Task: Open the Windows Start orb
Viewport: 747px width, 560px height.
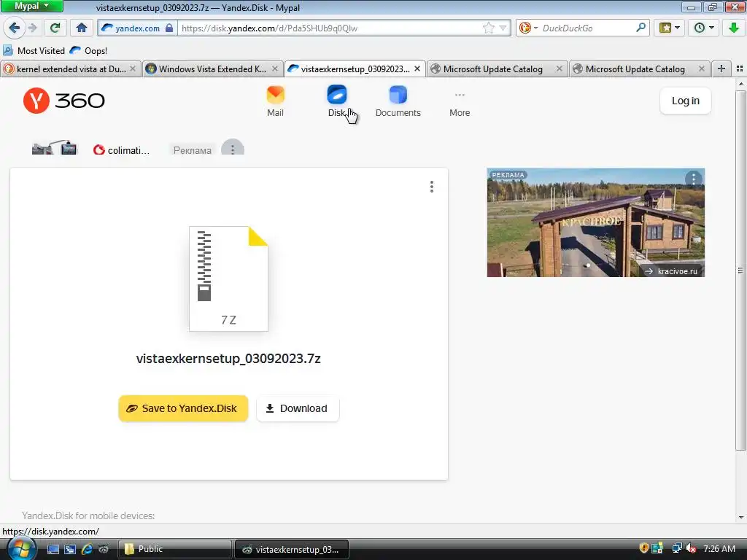Action: [21, 548]
